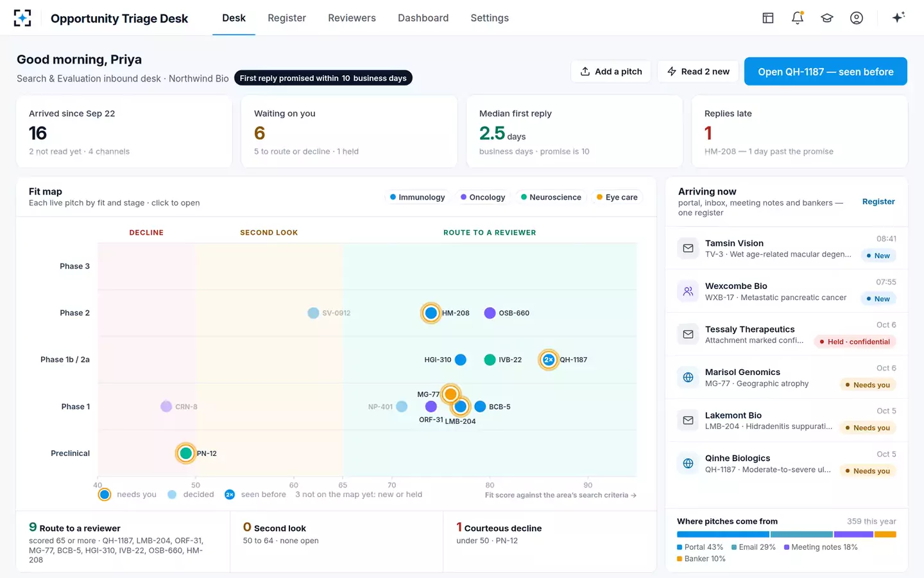Open the Waiting on you card
This screenshot has height=578, width=924.
pos(349,132)
